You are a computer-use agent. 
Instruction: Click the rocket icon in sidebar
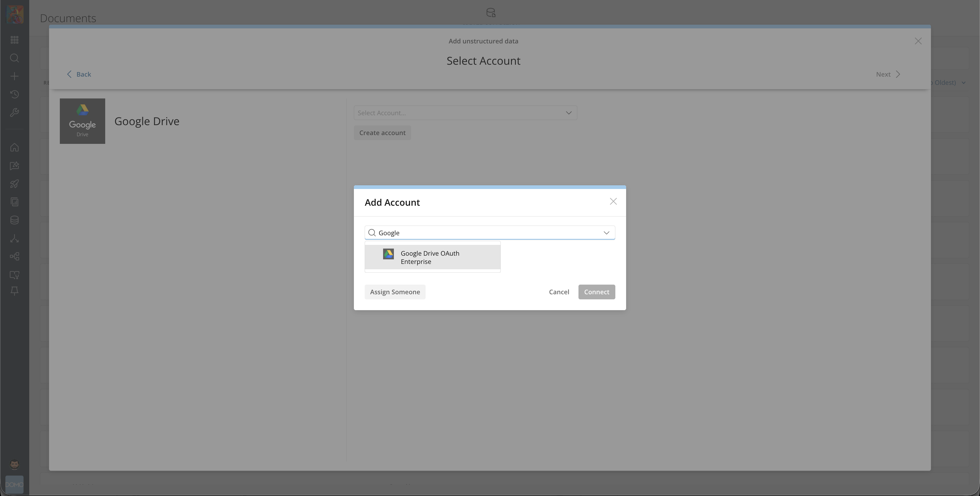point(14,184)
